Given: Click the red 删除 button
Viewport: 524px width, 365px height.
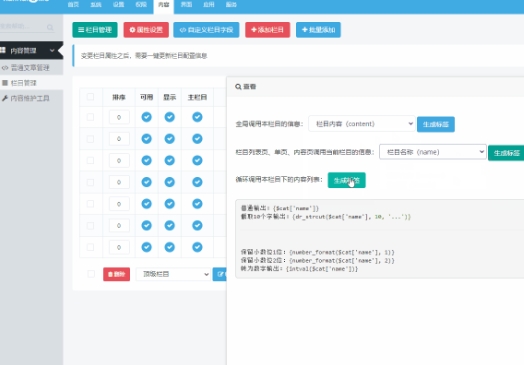Looking at the screenshot, I should pyautogui.click(x=116, y=274).
